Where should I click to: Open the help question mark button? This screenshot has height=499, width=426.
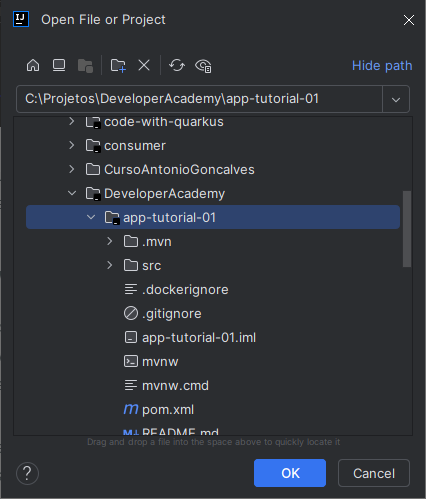(x=27, y=473)
